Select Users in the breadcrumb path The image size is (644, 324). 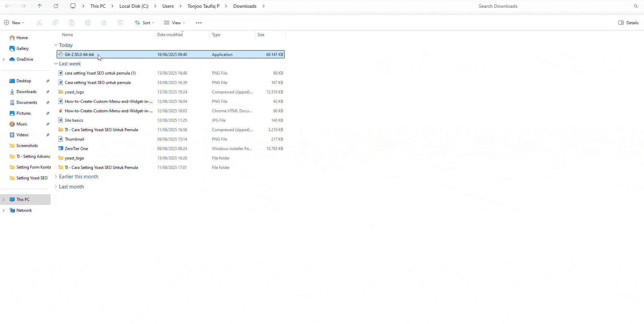click(168, 6)
